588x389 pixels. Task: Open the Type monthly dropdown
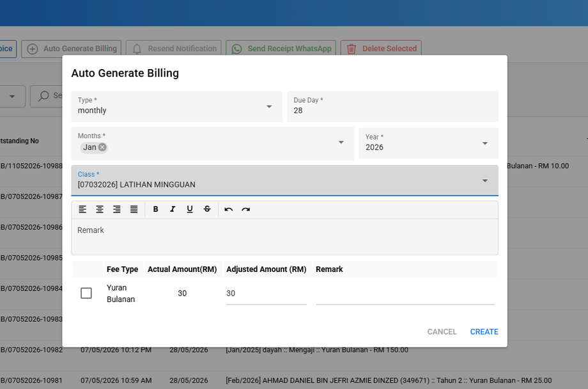(176, 106)
